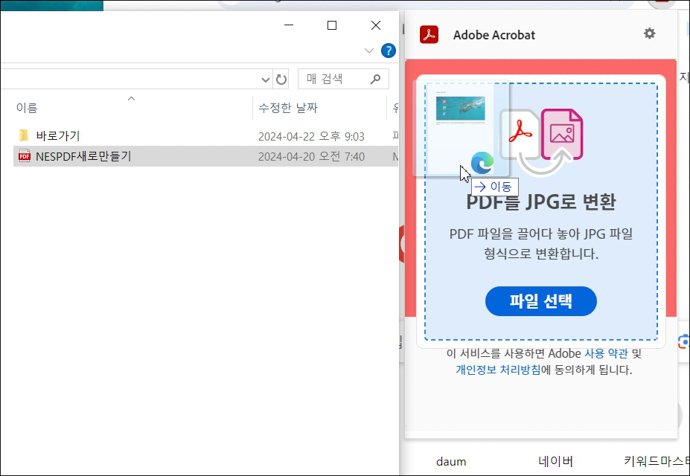690x476 pixels.
Task: Open the blue Explorer help icon
Action: (x=388, y=51)
